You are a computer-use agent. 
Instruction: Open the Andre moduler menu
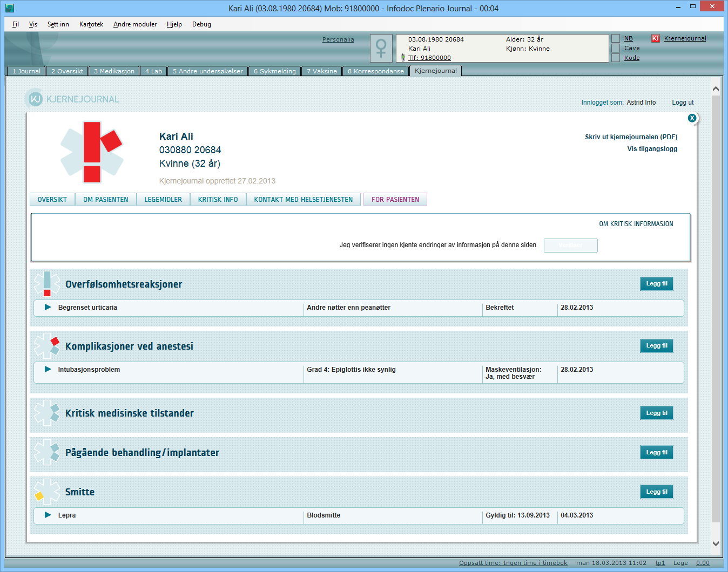point(135,24)
